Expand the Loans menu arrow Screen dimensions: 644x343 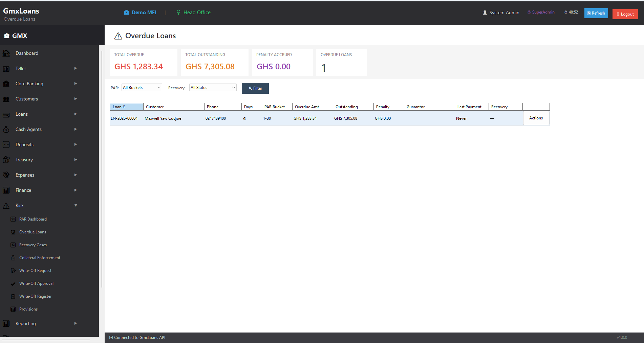pyautogui.click(x=76, y=114)
